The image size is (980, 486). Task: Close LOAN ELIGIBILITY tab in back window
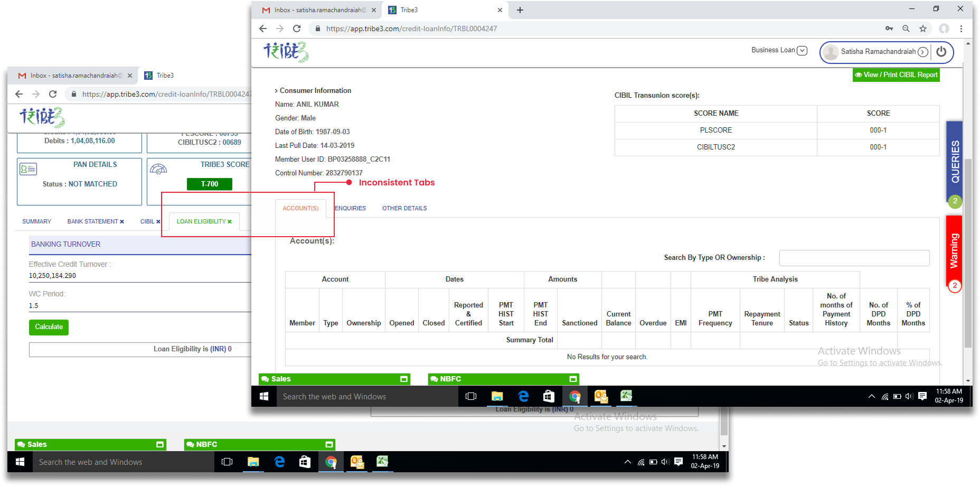click(x=230, y=222)
